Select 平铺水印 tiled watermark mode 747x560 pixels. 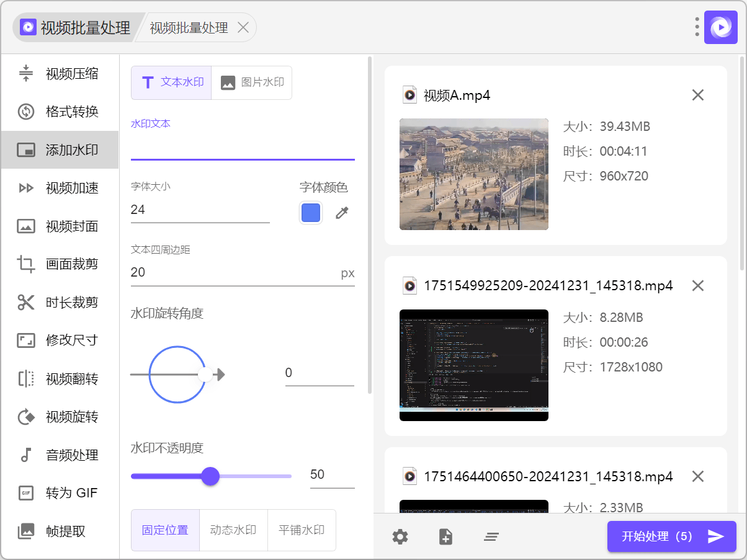coord(302,530)
